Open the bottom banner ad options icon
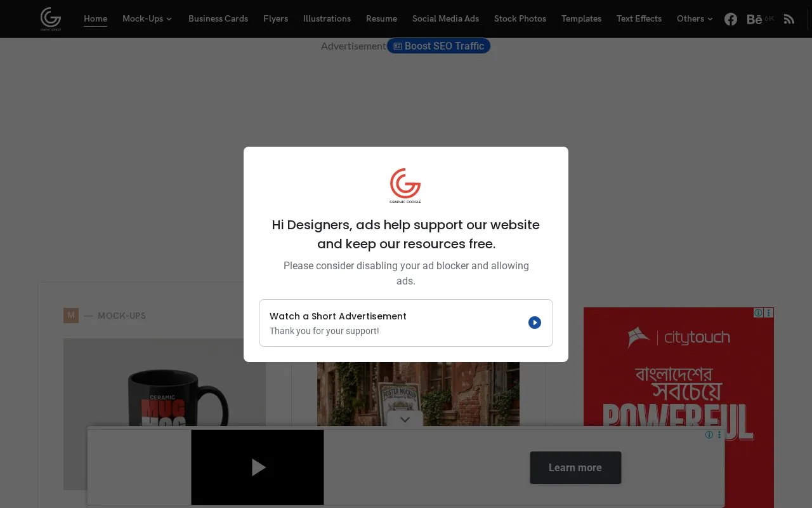This screenshot has width=812, height=508. 719,435
